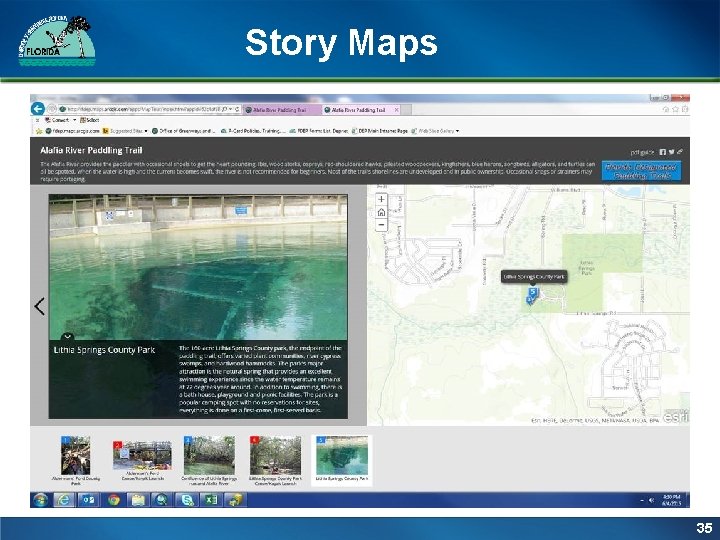Viewport: 720px width, 540px height.
Task: Close the active Alafia River tab
Action: coord(397,110)
